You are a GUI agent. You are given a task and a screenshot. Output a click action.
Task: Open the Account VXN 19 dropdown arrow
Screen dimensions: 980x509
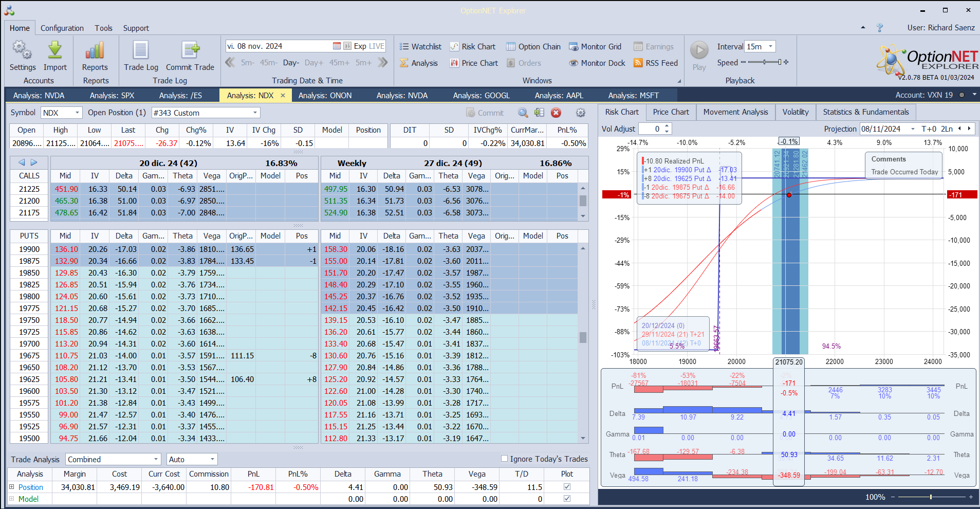point(974,95)
